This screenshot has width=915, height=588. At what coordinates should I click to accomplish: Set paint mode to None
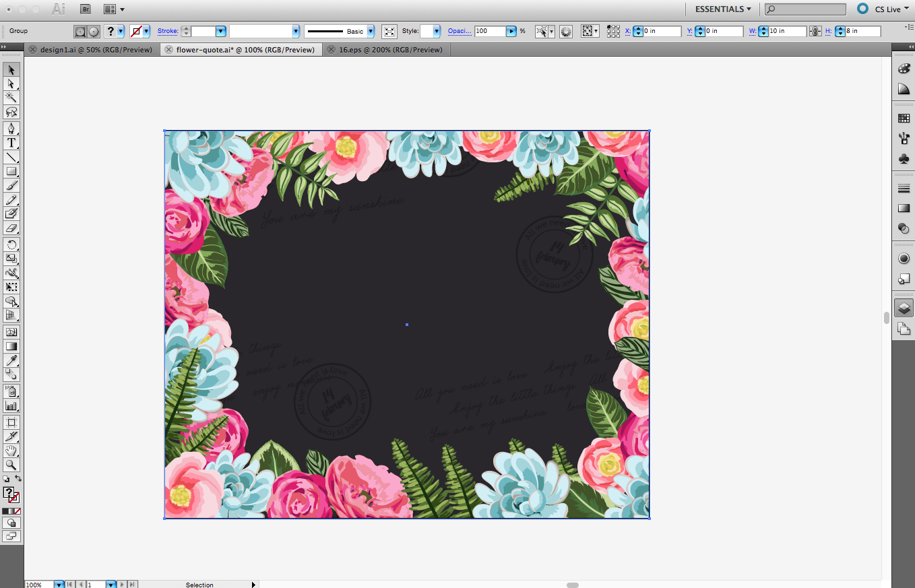[x=18, y=511]
